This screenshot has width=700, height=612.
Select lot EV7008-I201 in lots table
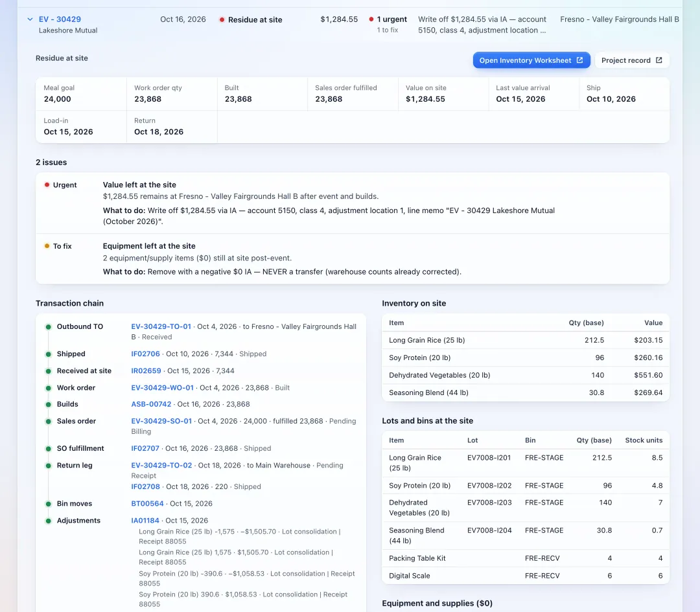tap(489, 458)
